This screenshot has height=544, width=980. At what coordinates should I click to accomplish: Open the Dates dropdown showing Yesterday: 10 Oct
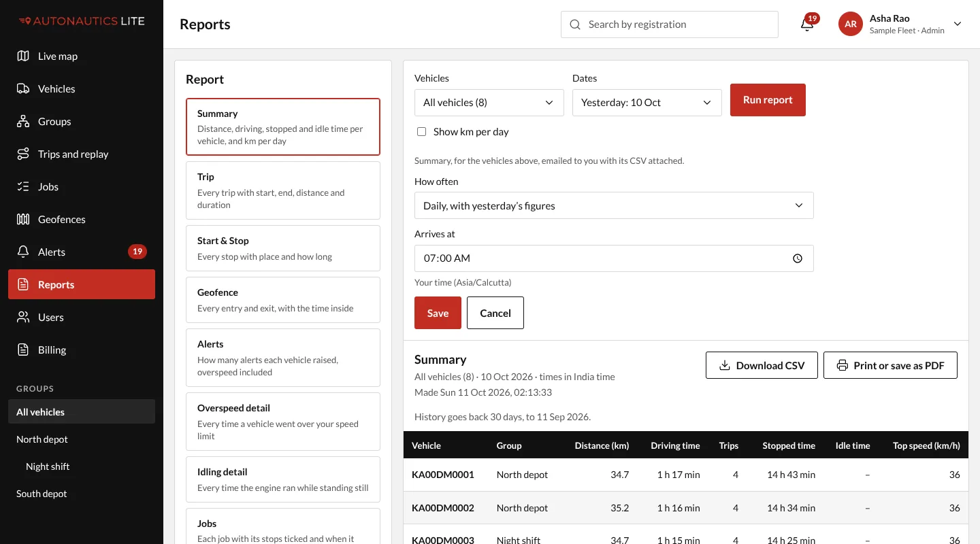pyautogui.click(x=647, y=103)
